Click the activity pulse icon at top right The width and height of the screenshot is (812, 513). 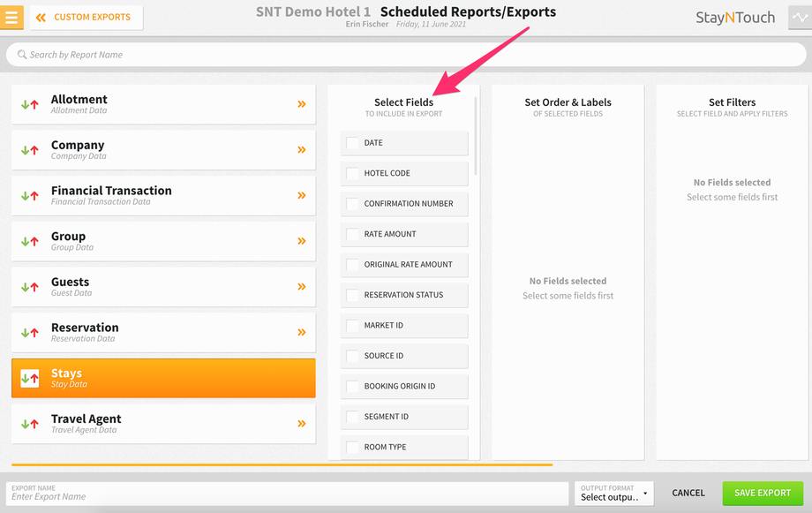801,17
